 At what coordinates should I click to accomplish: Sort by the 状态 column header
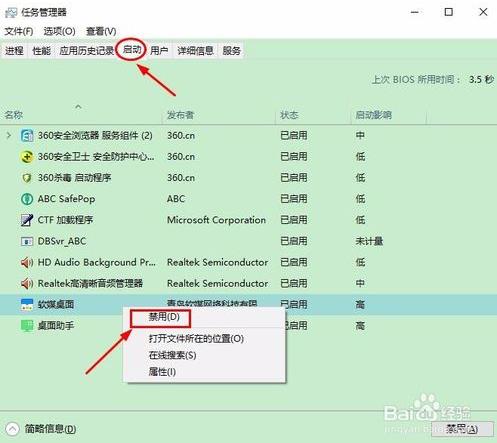pyautogui.click(x=289, y=115)
